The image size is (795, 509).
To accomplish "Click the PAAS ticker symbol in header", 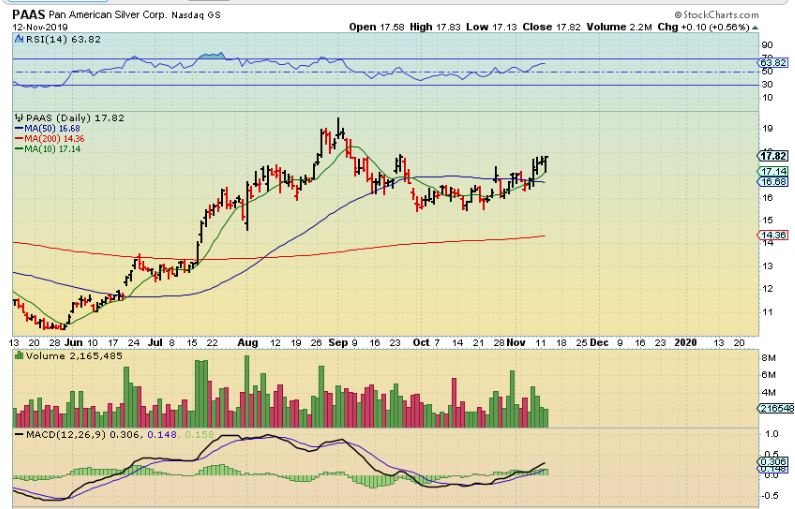I will pyautogui.click(x=29, y=14).
